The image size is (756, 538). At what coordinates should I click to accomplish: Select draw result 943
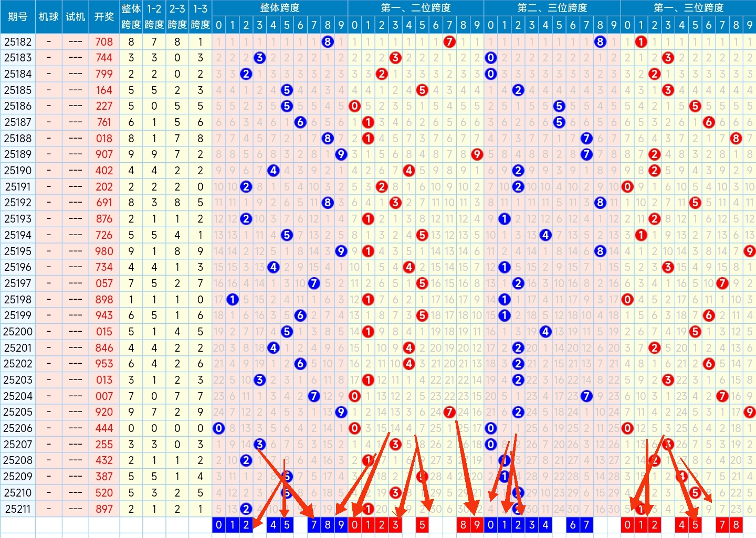(104, 315)
